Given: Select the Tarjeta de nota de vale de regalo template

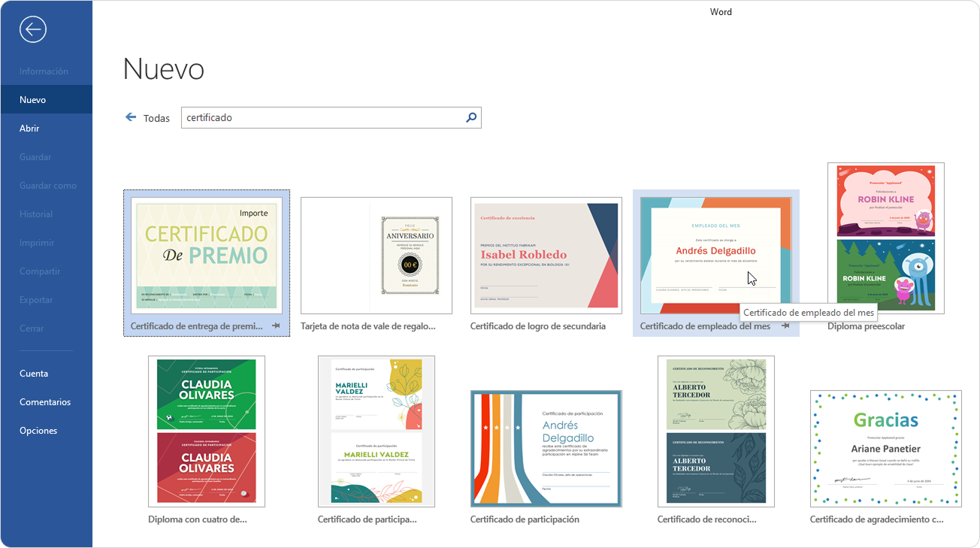Looking at the screenshot, I should [377, 256].
